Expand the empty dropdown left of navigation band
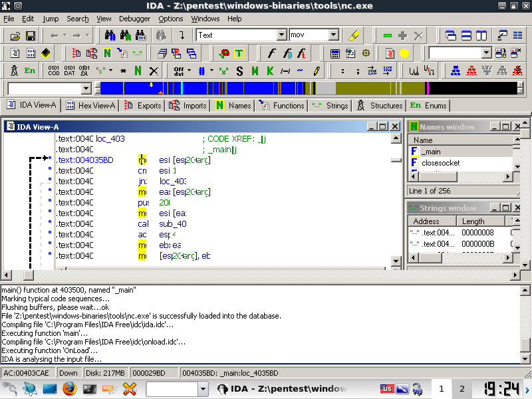This screenshot has width=532, height=399. [x=86, y=89]
